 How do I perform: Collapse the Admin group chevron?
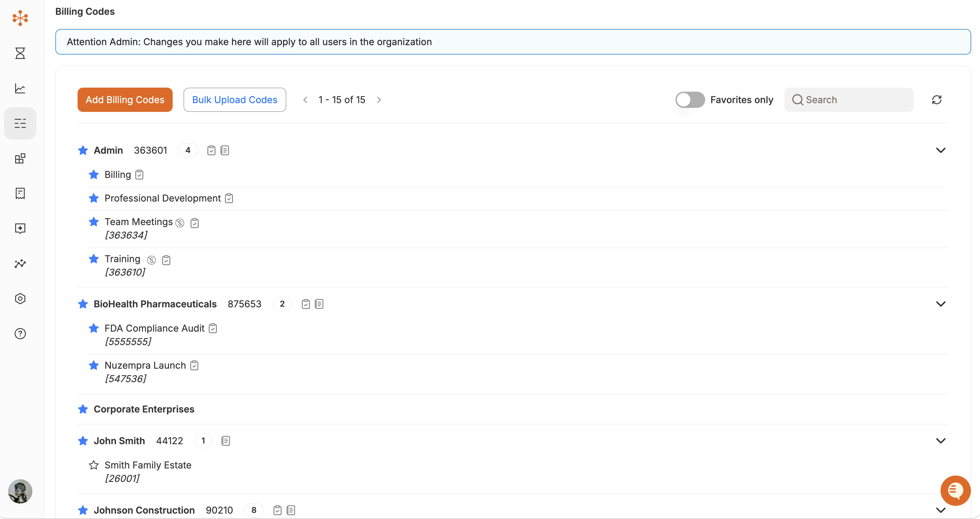(x=941, y=151)
